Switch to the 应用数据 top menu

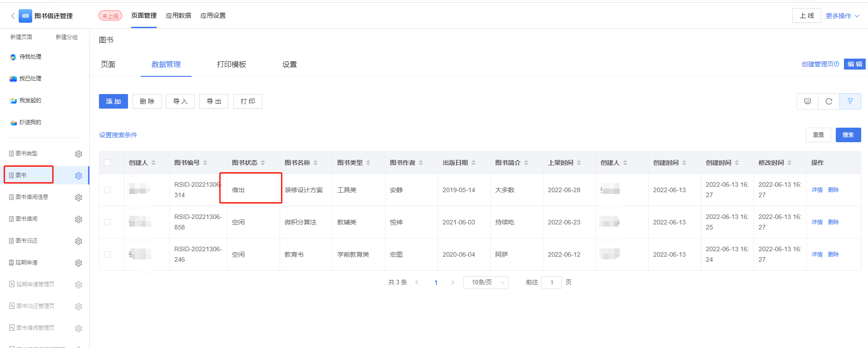[x=178, y=16]
